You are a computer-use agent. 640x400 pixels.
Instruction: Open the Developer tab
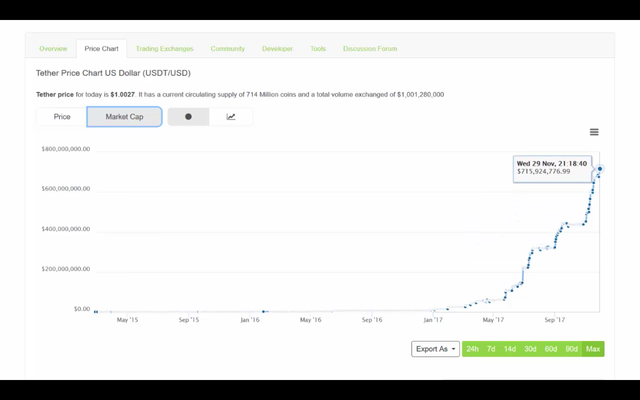pos(277,49)
